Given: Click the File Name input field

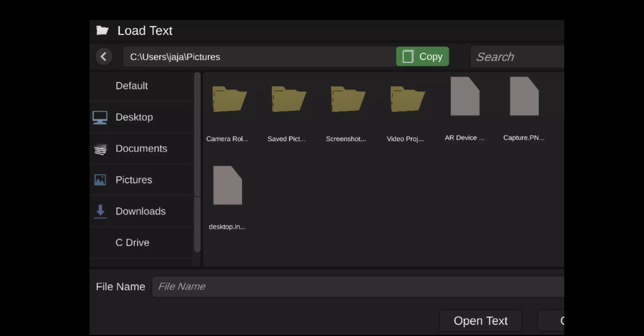Looking at the screenshot, I should click(x=357, y=287).
